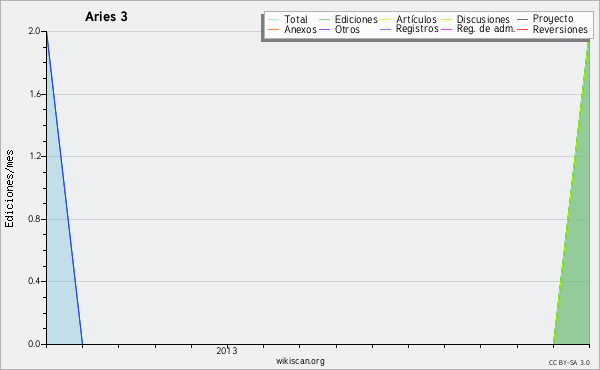Click the Ediciones/mes axis label
Screen dimensions: 600x370
pos(9,189)
